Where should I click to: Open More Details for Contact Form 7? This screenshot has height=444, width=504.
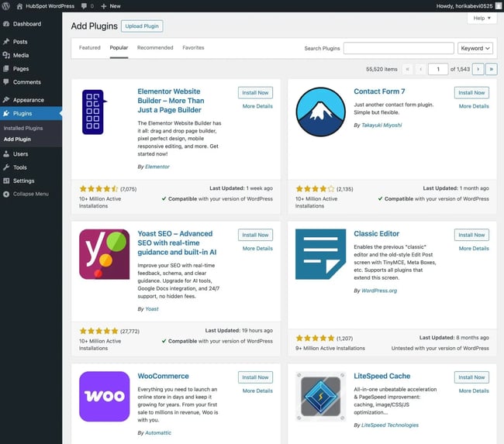click(x=474, y=106)
